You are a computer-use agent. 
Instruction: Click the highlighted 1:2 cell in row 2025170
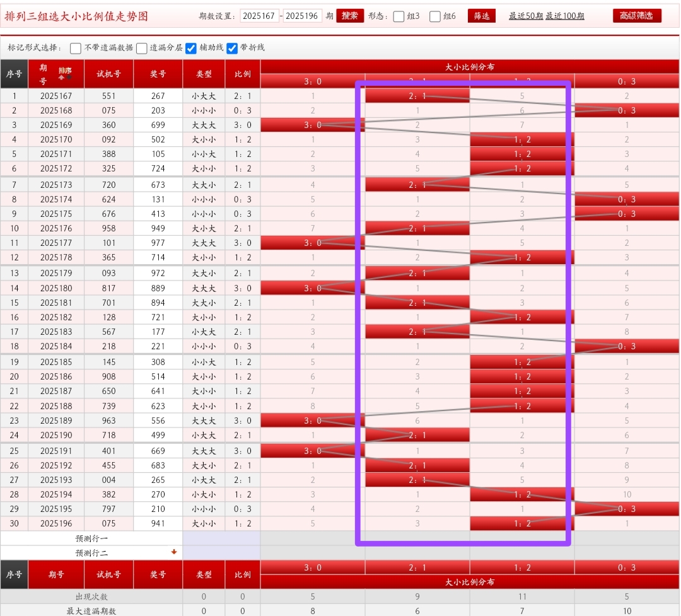coord(522,140)
